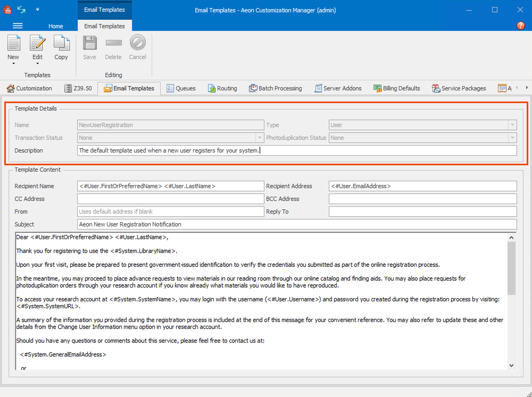Image resolution: width=532 pixels, height=397 pixels.
Task: Open the Help question mark
Action: click(521, 26)
